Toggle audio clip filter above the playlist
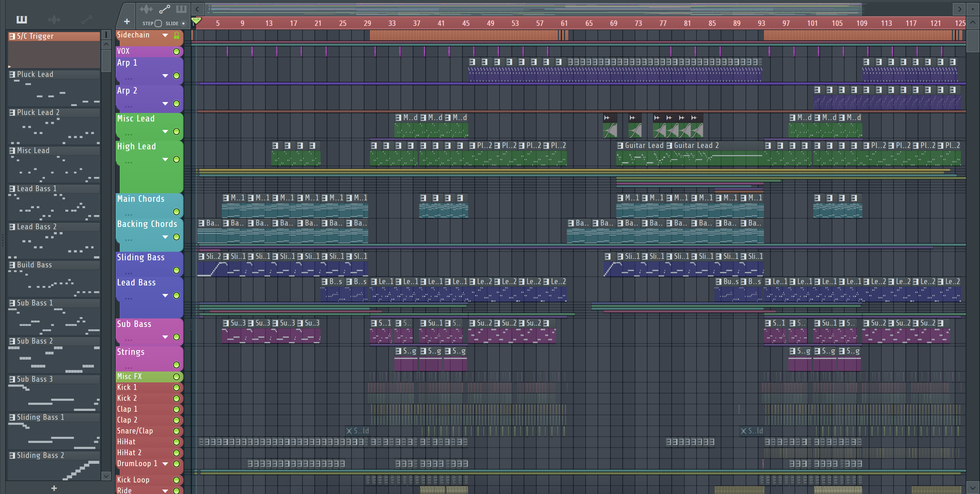980x494 pixels. pyautogui.click(x=146, y=9)
